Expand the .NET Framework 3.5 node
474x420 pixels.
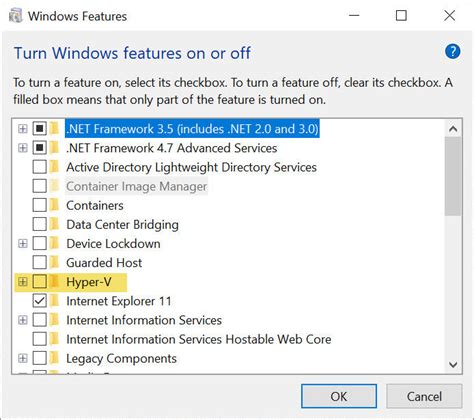coord(23,129)
